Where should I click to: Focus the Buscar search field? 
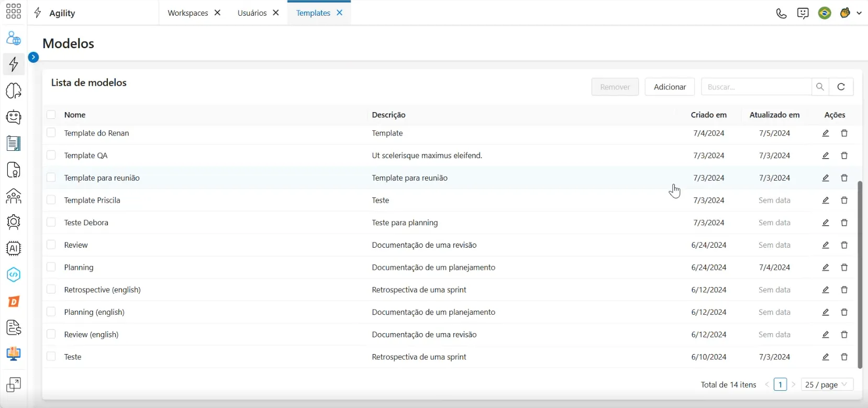pos(756,87)
